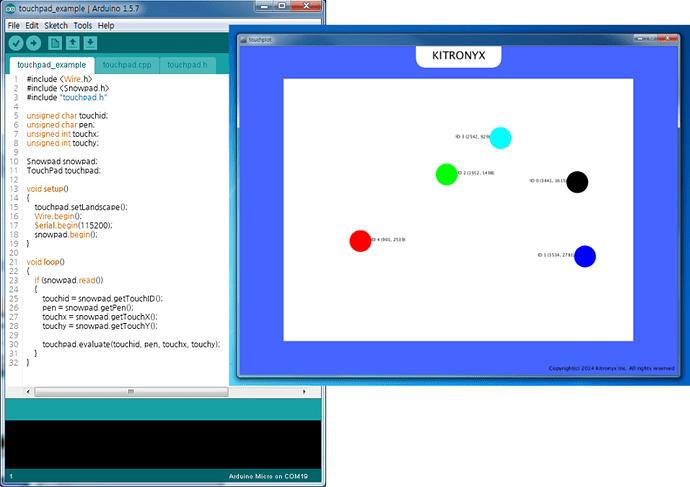This screenshot has width=690, height=487.
Task: Click the 'if (snowpad.read())' line
Action: tap(69, 281)
